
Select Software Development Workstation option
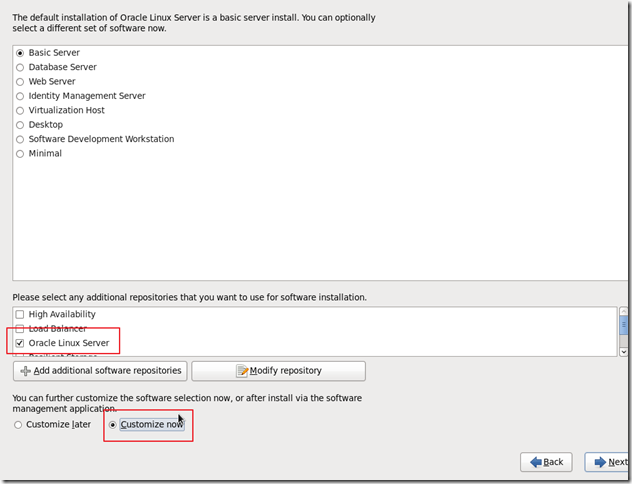[x=20, y=139]
